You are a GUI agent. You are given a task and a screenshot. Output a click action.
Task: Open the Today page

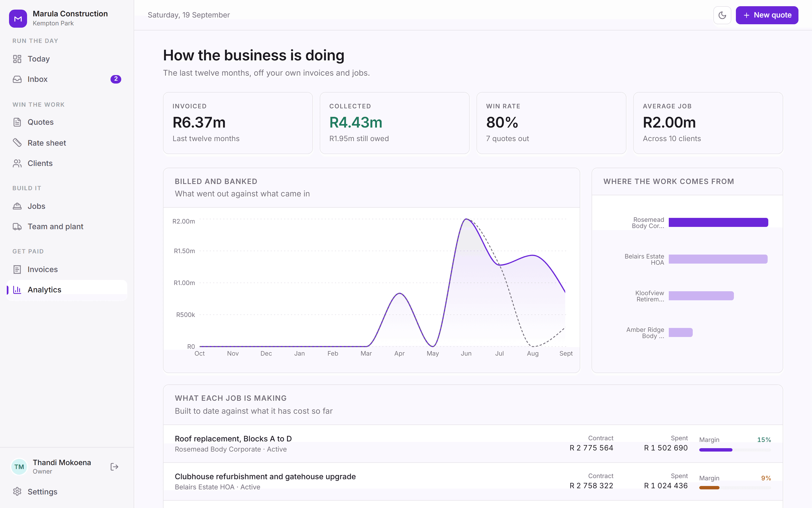point(67,59)
